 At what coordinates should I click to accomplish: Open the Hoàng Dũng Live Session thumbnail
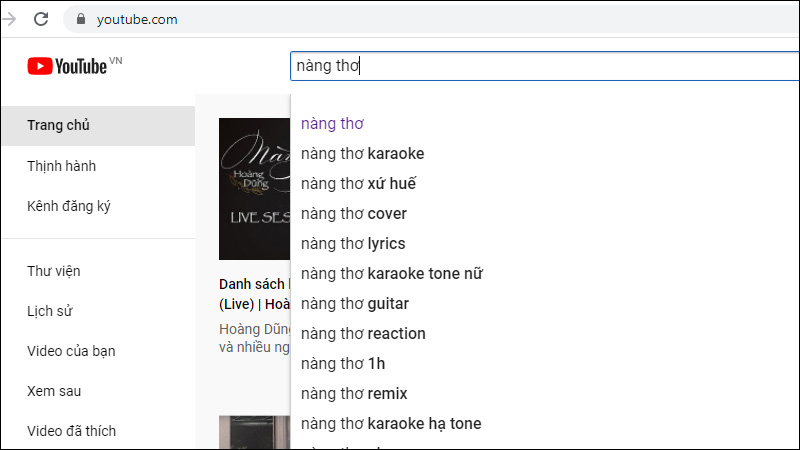[x=255, y=189]
